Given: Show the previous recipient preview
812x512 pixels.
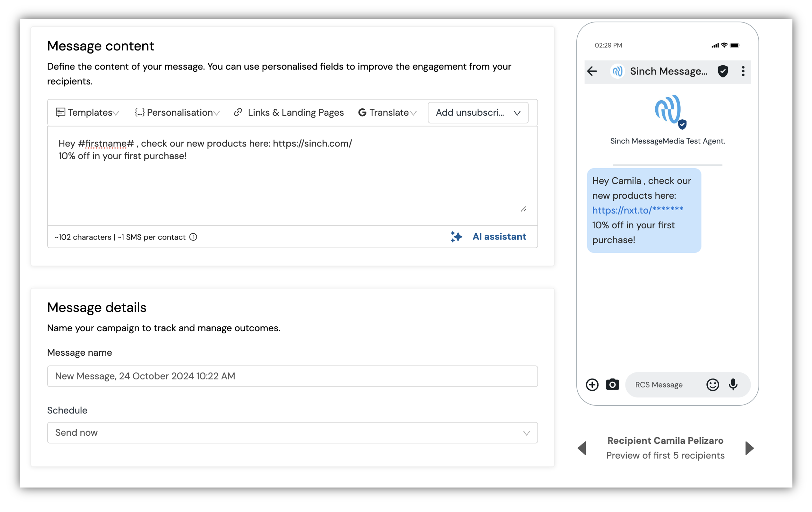Looking at the screenshot, I should [582, 448].
